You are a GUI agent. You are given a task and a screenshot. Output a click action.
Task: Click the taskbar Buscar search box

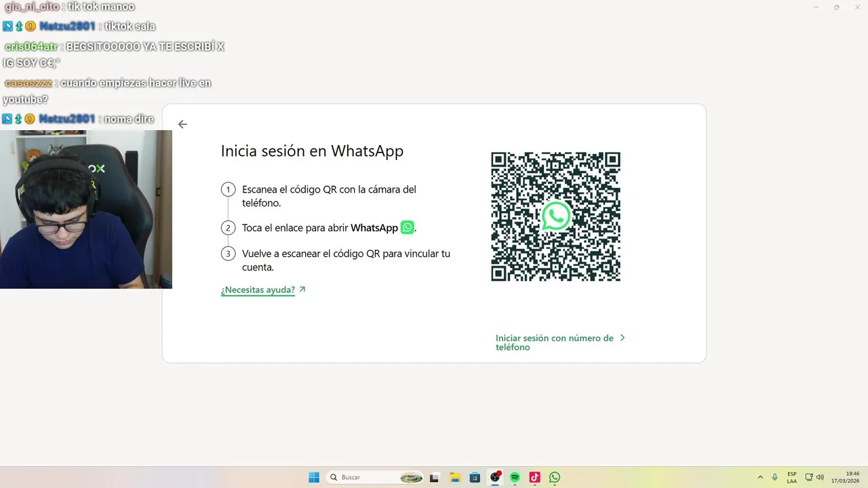[375, 477]
